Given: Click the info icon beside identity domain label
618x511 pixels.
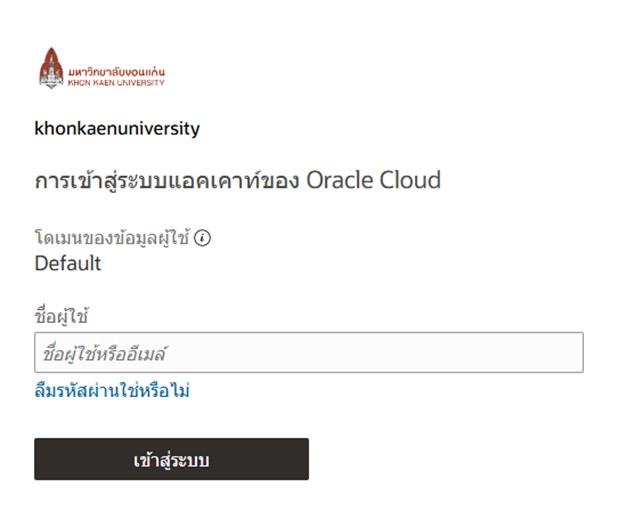Looking at the screenshot, I should click(x=203, y=238).
